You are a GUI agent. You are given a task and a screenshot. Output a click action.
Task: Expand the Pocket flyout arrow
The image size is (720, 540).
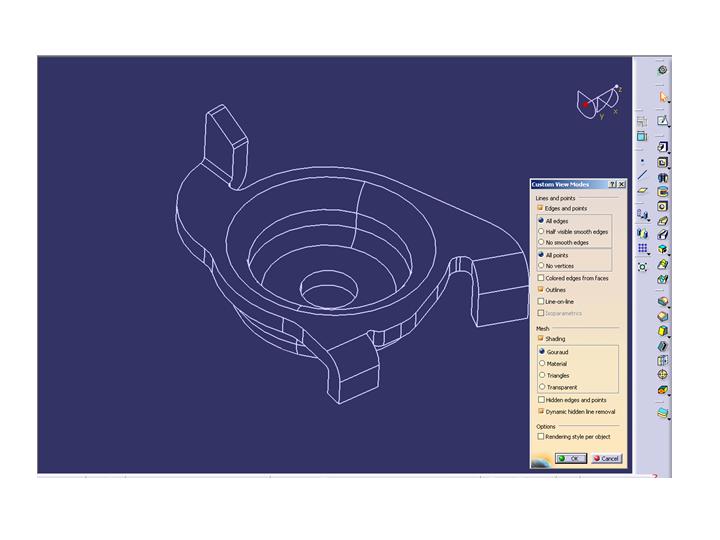point(669,168)
